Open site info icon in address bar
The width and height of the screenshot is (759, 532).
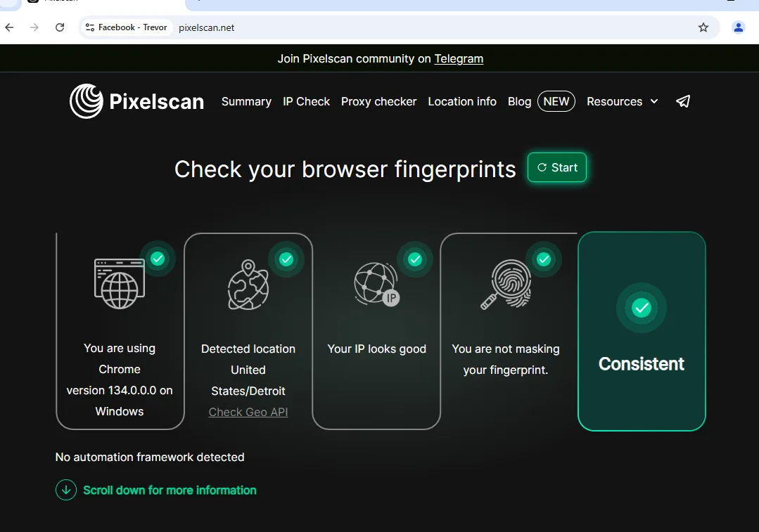coord(90,27)
